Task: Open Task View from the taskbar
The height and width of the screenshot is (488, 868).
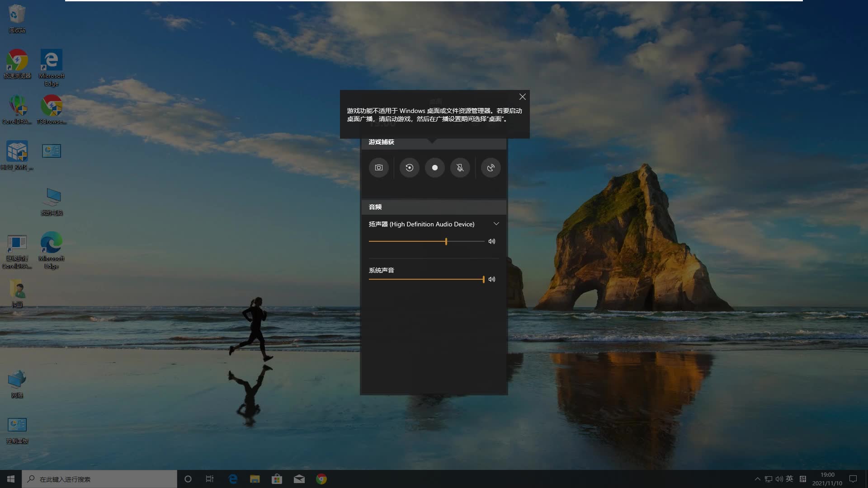Action: (x=209, y=479)
